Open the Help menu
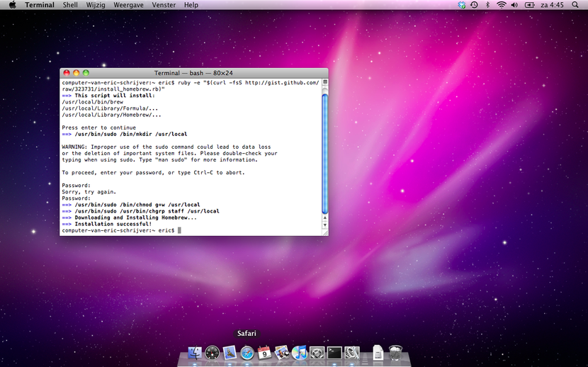 pos(191,5)
